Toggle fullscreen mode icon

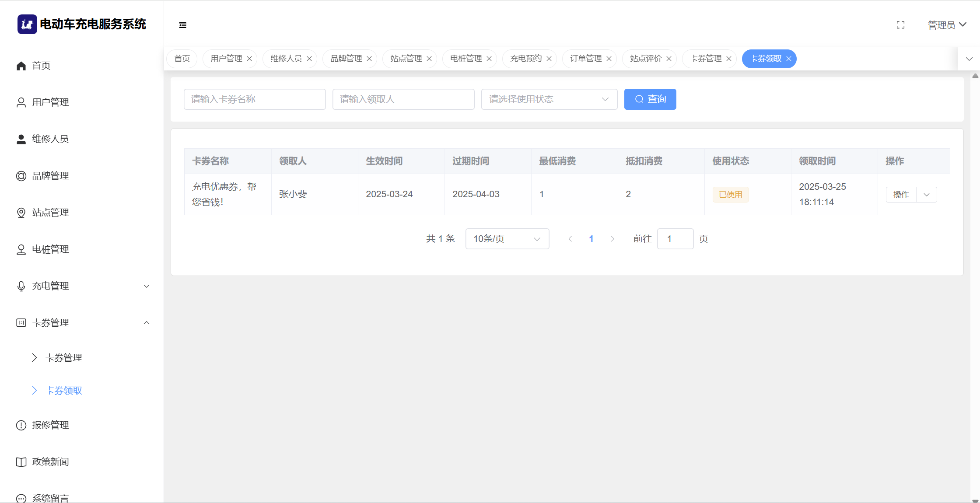[x=900, y=25]
